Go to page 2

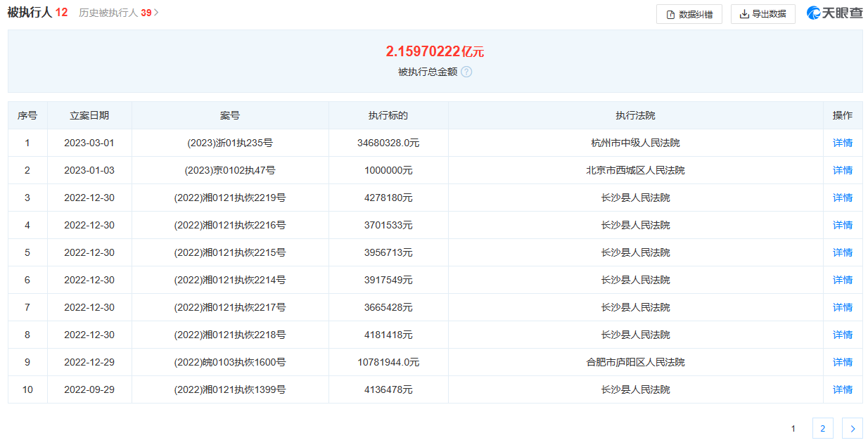point(823,428)
